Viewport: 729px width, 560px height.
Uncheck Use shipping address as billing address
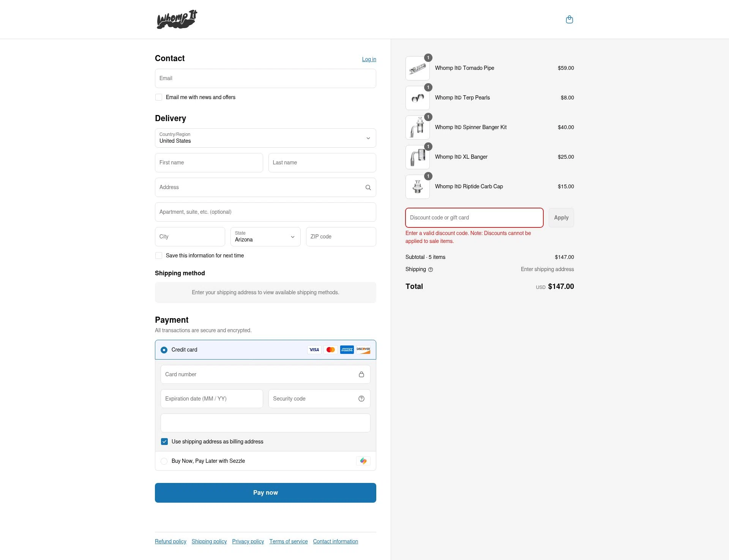coord(164,442)
